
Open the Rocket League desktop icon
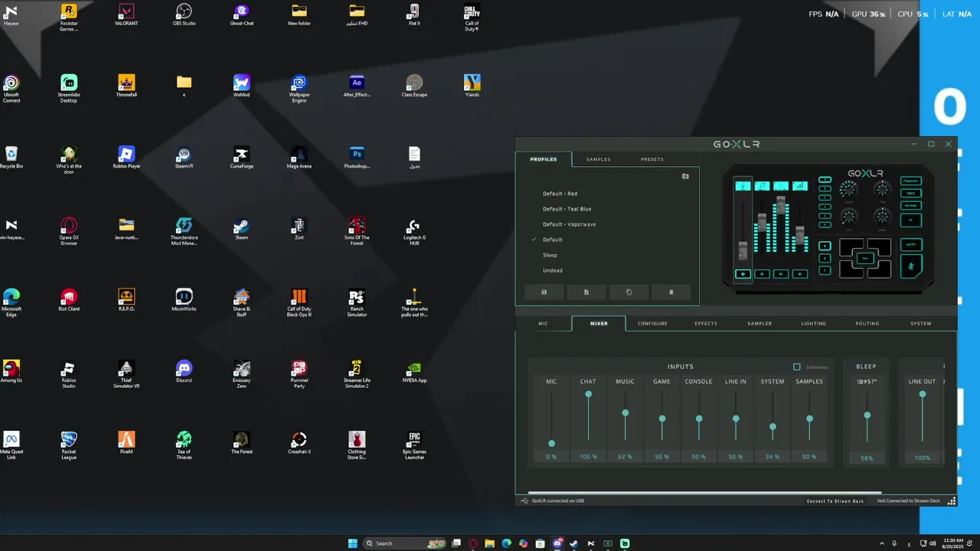69,443
